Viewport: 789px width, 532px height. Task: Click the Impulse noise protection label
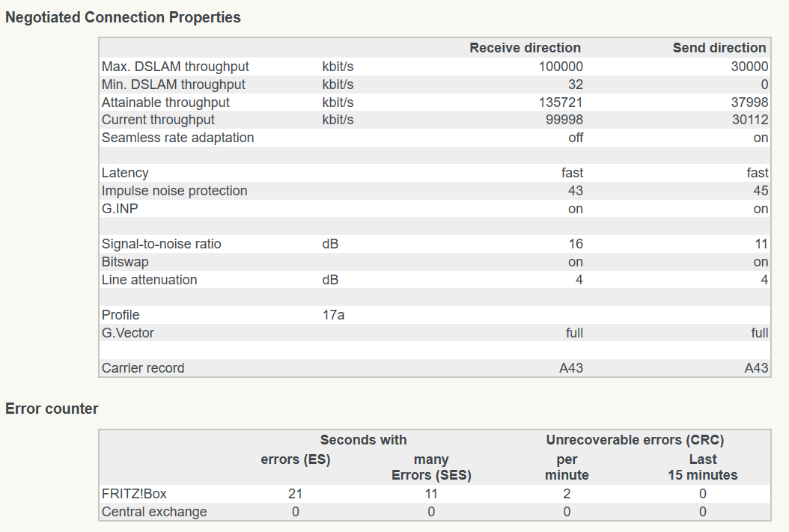tap(174, 191)
